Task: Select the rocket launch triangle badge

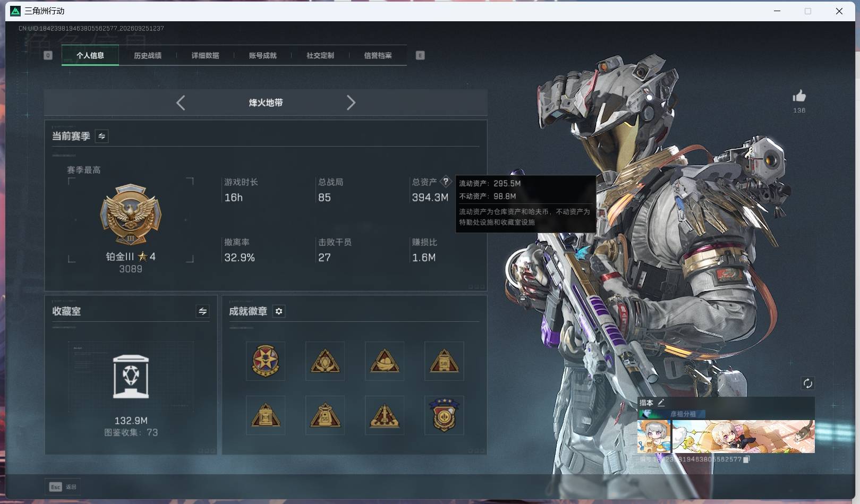Action: coord(385,415)
